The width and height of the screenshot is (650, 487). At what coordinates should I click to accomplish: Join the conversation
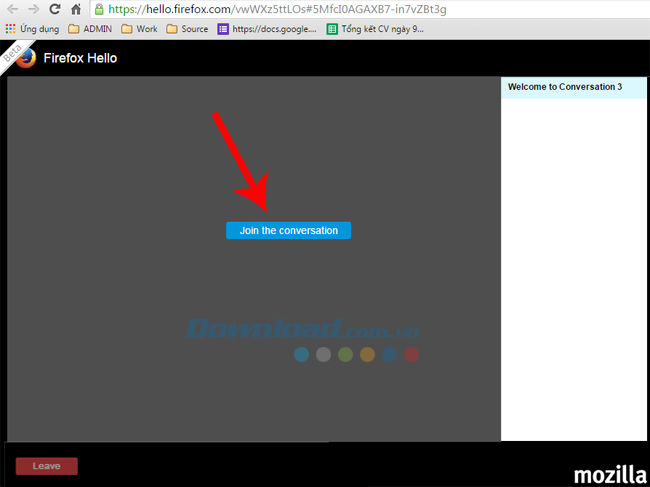(289, 230)
